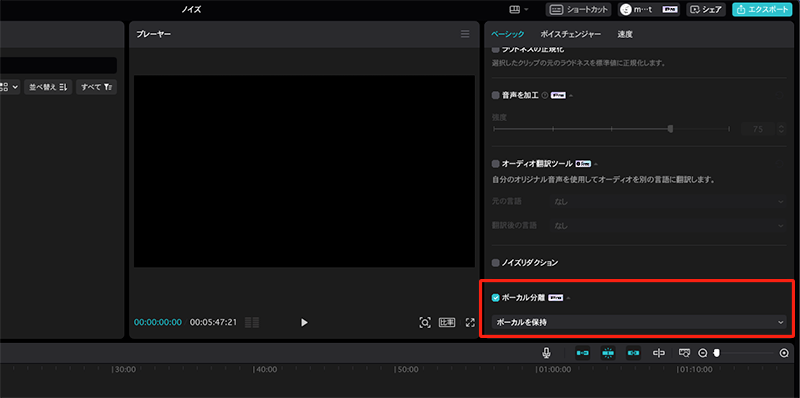Click the 40:00 mark on the timeline ruler
The height and width of the screenshot is (398, 800).
click(265, 369)
